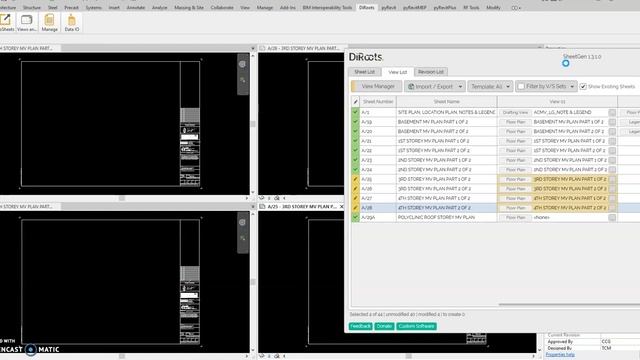Click yellow pencil status for 3RD STOREY PART 2
Screen dimensions: 640x360
pyautogui.click(x=356, y=189)
